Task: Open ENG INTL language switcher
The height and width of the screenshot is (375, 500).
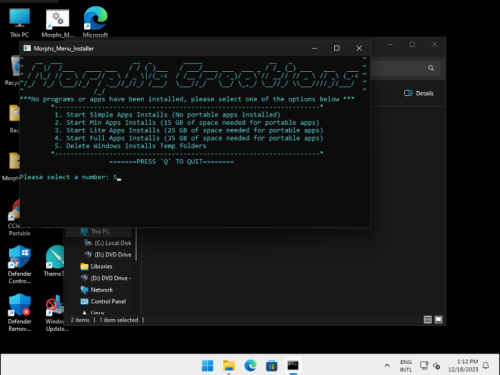Action: [406, 366]
